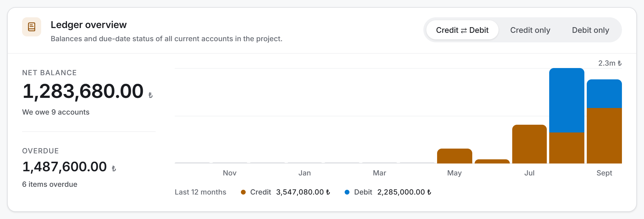Click the OVERDUE label
This screenshot has width=644, height=219.
pos(41,151)
